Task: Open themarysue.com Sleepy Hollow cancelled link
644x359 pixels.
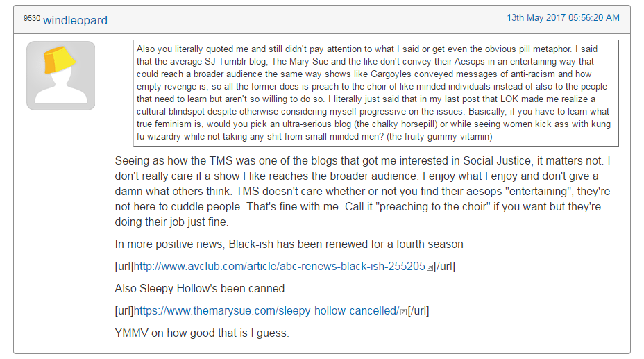Action: click(266, 310)
